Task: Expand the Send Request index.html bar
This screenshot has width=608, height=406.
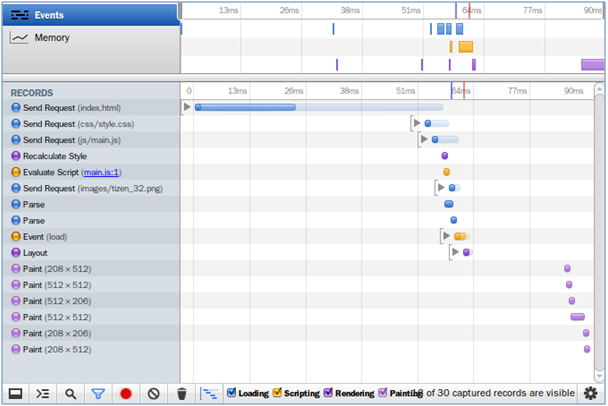Action: (x=186, y=107)
